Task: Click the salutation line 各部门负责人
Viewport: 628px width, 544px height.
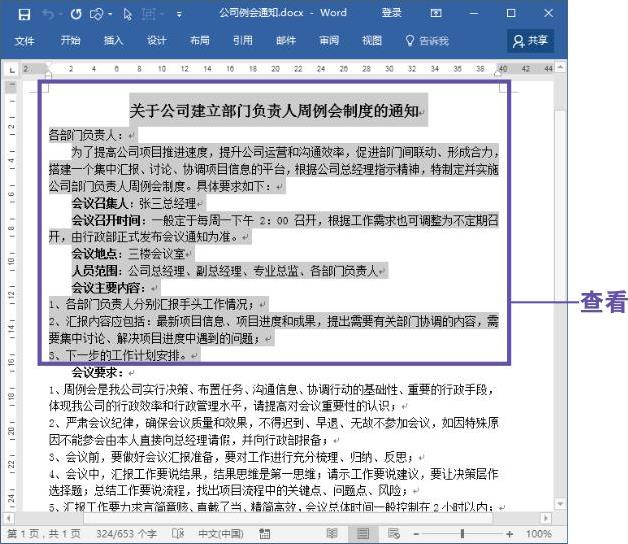Action: (x=85, y=135)
